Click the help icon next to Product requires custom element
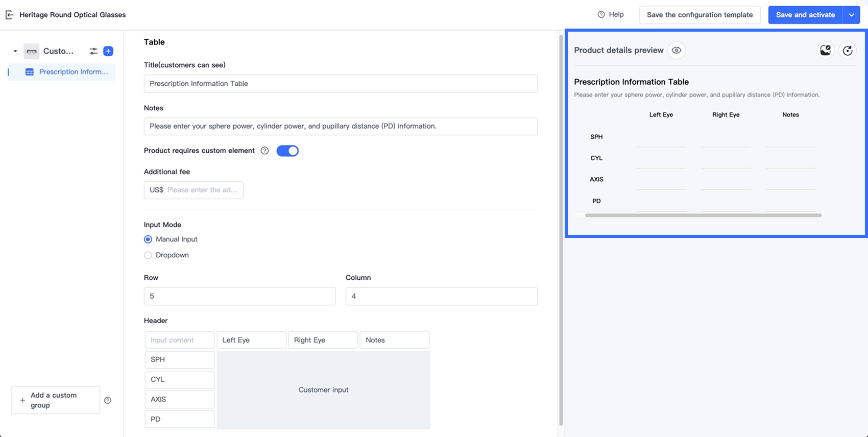The height and width of the screenshot is (437, 868). coord(264,151)
